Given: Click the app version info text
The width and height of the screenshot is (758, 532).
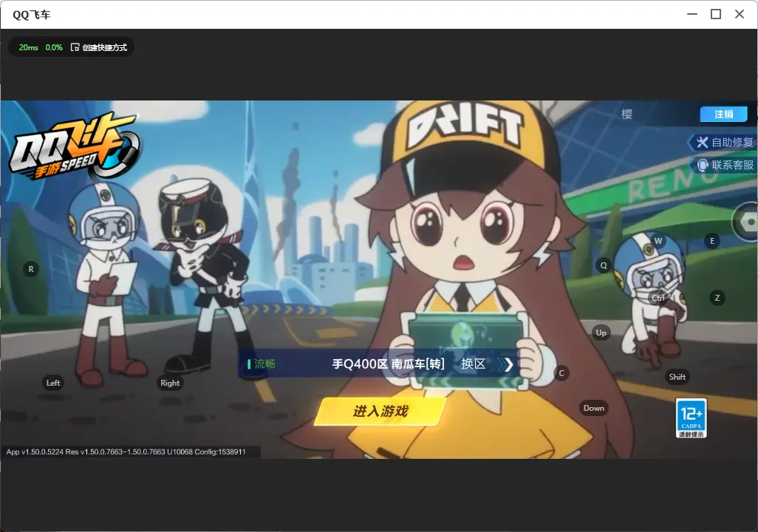Looking at the screenshot, I should point(126,451).
